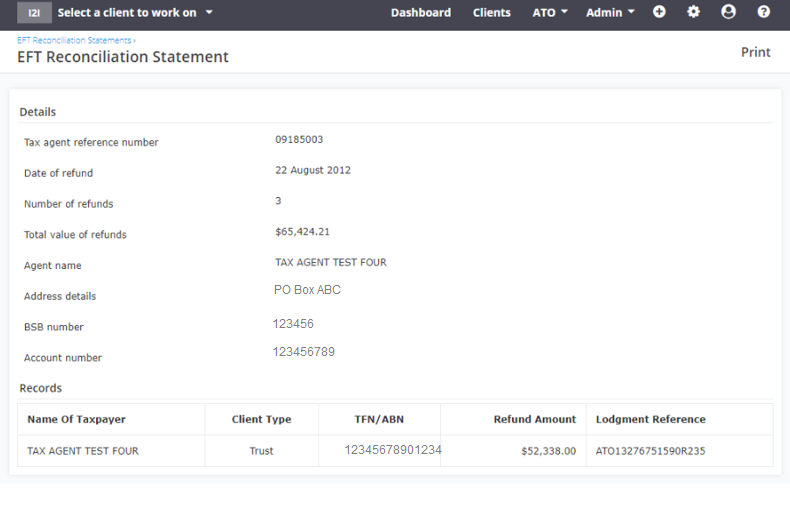The image size is (790, 516).
Task: Open the Clients menu item
Action: [x=491, y=13]
